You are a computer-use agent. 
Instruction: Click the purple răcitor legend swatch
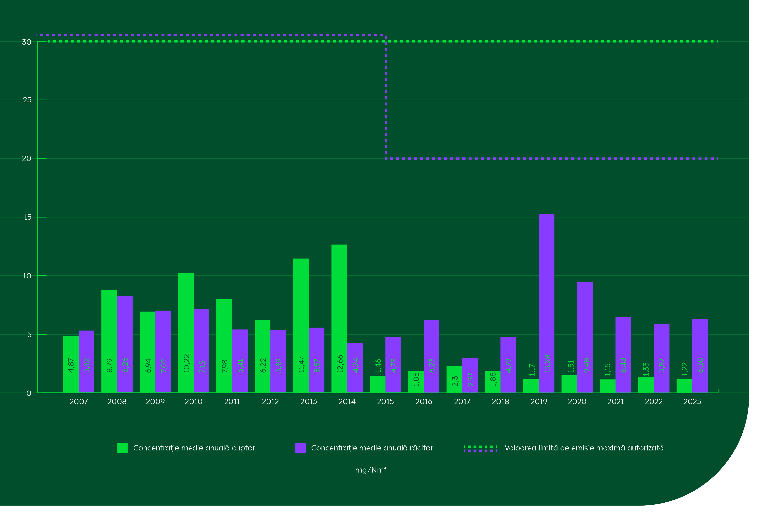tap(300, 448)
